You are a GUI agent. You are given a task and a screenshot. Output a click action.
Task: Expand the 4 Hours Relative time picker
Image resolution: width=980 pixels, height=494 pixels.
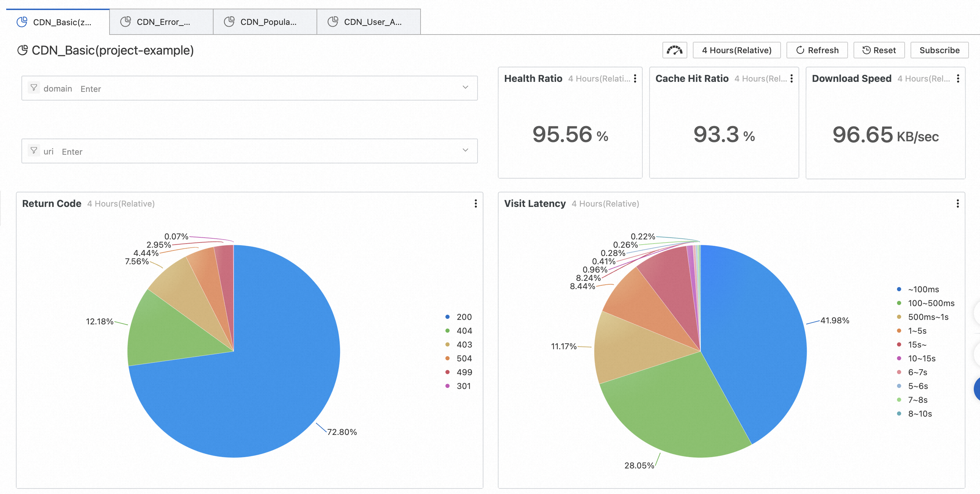pyautogui.click(x=737, y=50)
